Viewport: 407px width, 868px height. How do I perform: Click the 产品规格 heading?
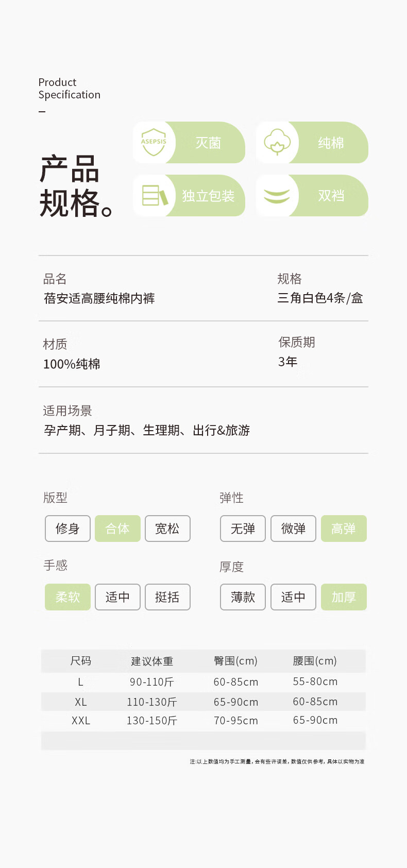[x=75, y=186]
